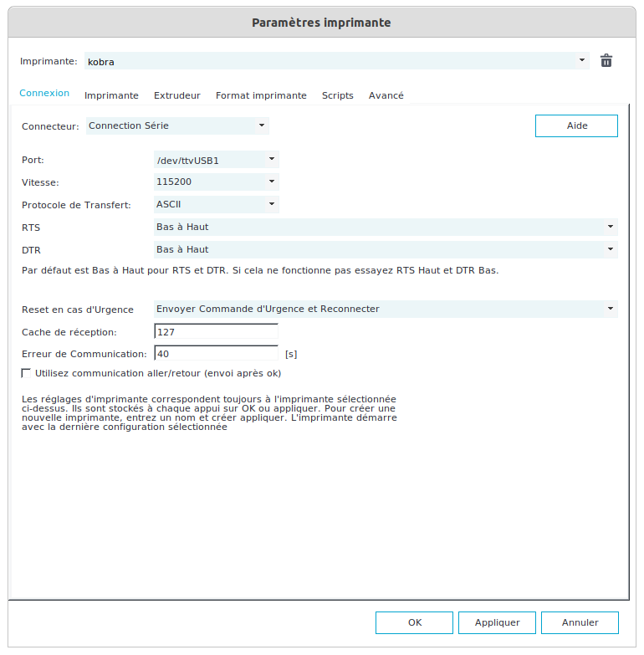Image resolution: width=644 pixels, height=655 pixels.
Task: Open the Imprimante name dropdown
Action: (x=582, y=60)
